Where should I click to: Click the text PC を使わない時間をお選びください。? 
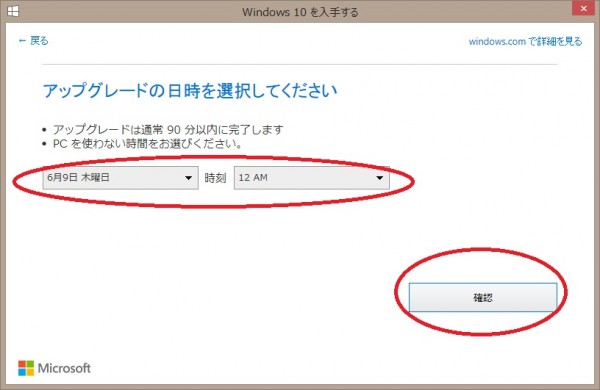(147, 144)
